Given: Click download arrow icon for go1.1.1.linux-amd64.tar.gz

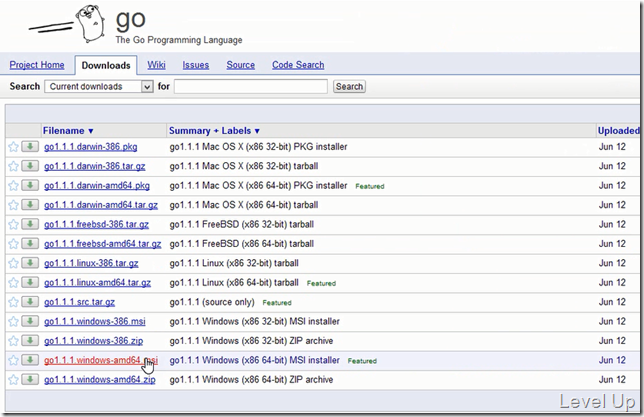Looking at the screenshot, I should pyautogui.click(x=30, y=282).
